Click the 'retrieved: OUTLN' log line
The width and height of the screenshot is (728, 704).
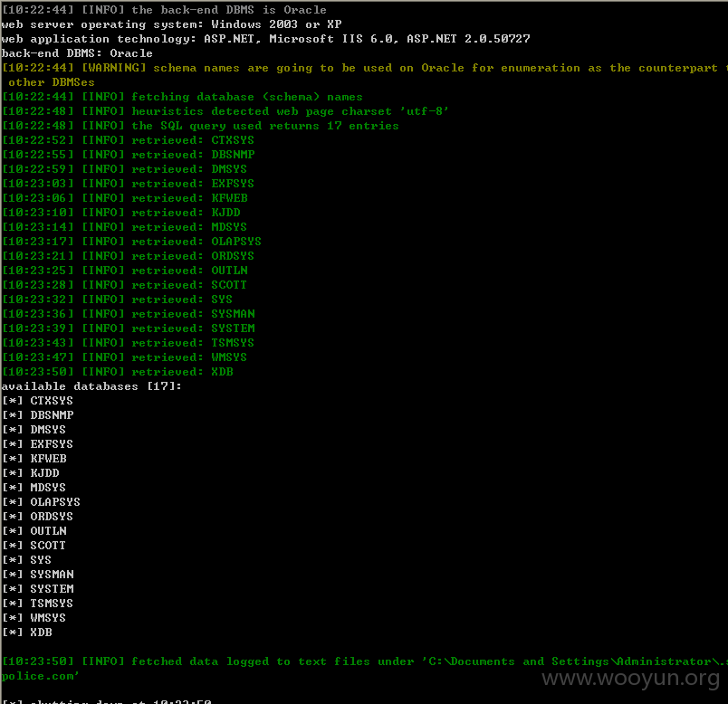pos(124,270)
